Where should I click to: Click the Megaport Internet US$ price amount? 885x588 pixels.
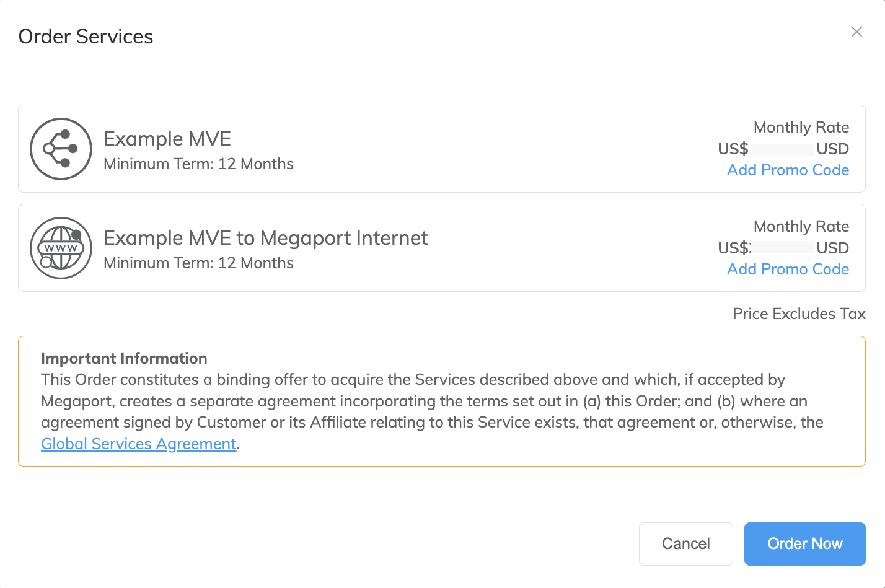(x=783, y=248)
